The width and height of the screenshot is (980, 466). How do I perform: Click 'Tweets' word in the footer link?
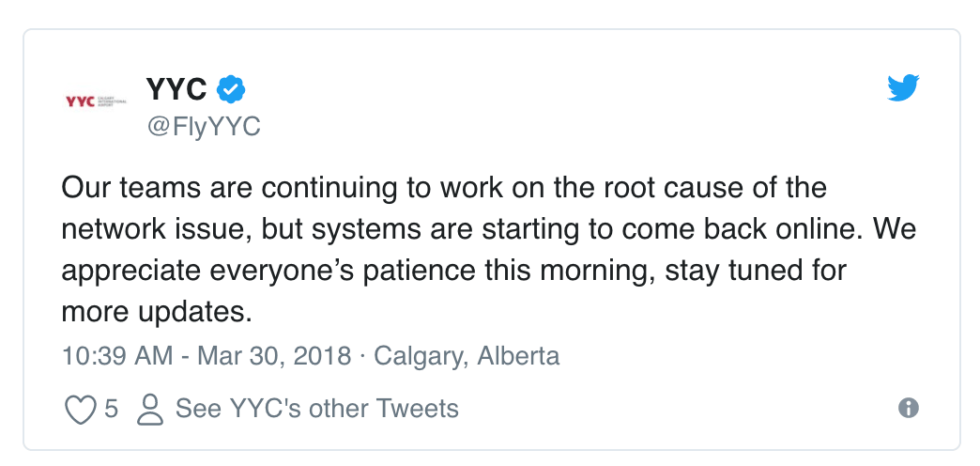pyautogui.click(x=417, y=409)
